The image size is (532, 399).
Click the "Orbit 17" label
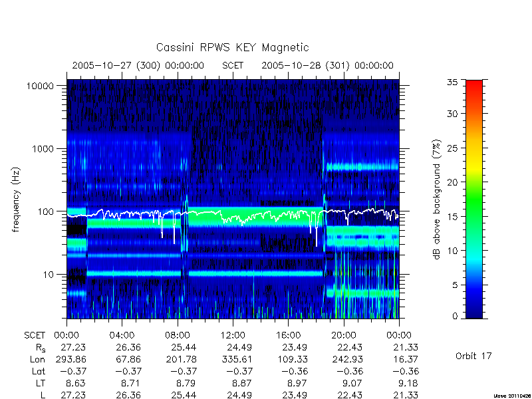[x=473, y=356]
